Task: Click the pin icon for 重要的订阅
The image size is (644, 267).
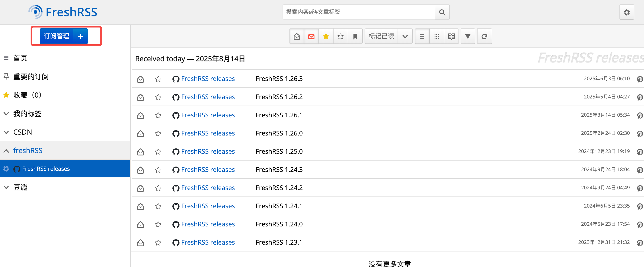Action: tap(6, 76)
